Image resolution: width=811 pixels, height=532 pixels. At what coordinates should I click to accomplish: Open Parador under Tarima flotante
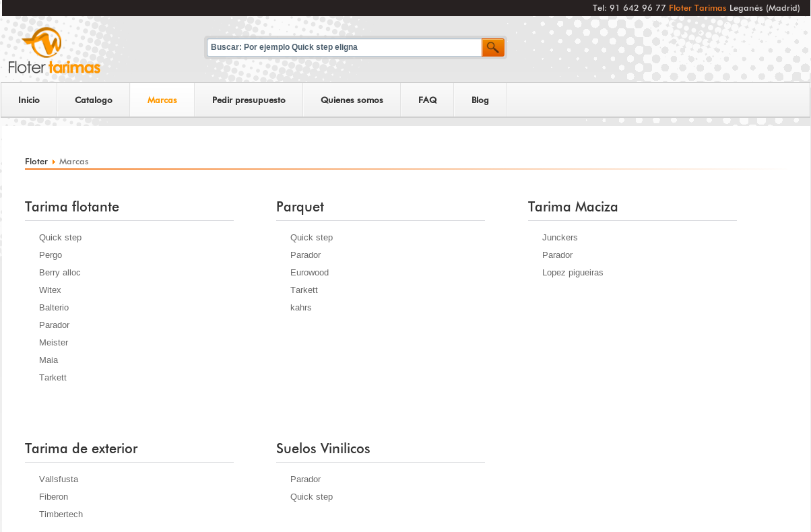[x=55, y=325]
